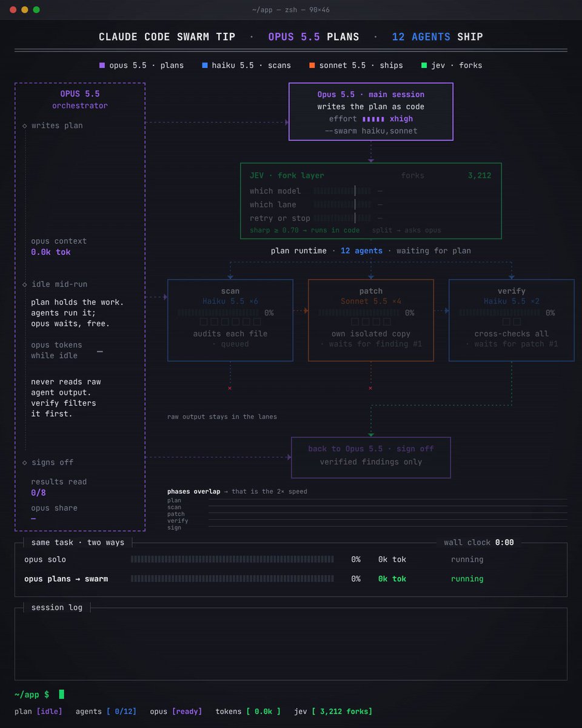Viewport: 582px width, 728px height.
Task: Click the scan lane progress bar
Action: (x=219, y=313)
